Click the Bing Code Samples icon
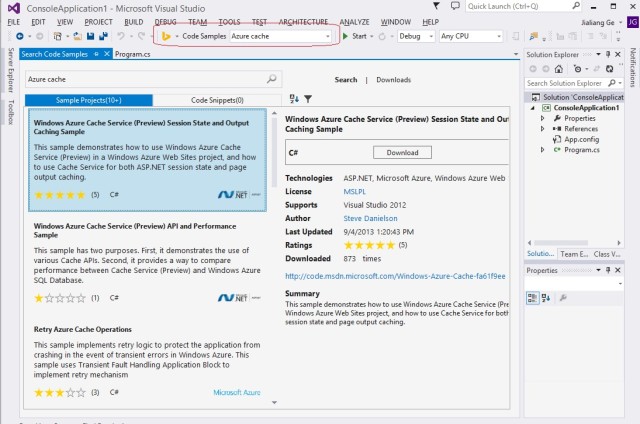This screenshot has height=424, width=640. click(x=166, y=36)
